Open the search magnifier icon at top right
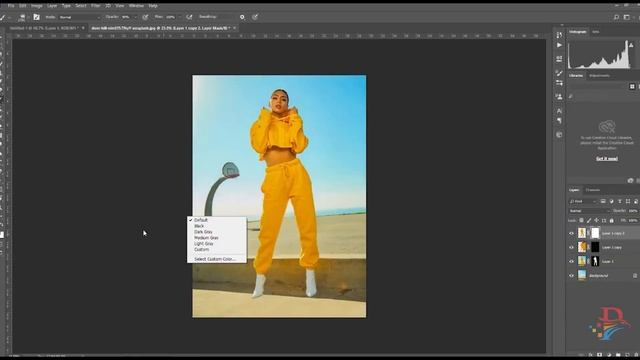 [616, 17]
